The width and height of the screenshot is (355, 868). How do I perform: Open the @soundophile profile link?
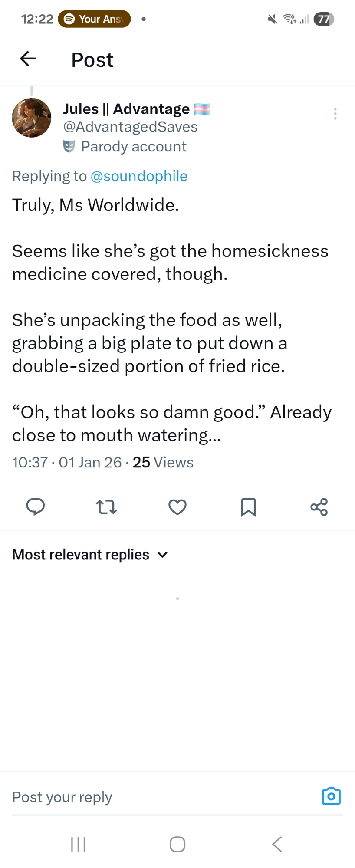pos(139,176)
